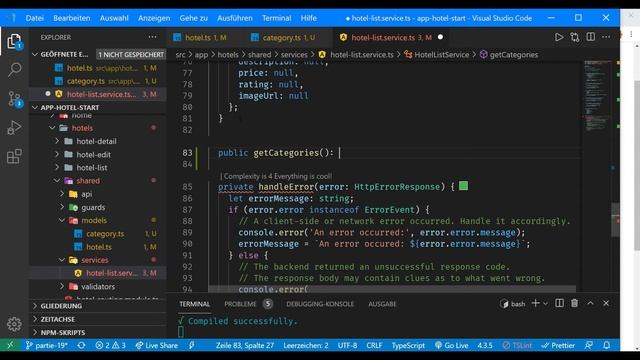640x360 pixels.
Task: Click the Explorer more actions ellipsis
Action: coord(152,37)
